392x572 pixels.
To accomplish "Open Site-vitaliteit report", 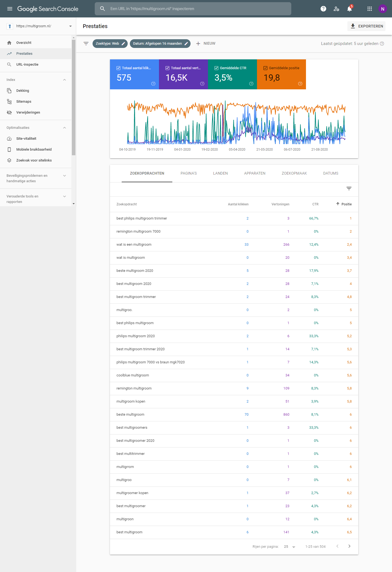I will 36,139.
